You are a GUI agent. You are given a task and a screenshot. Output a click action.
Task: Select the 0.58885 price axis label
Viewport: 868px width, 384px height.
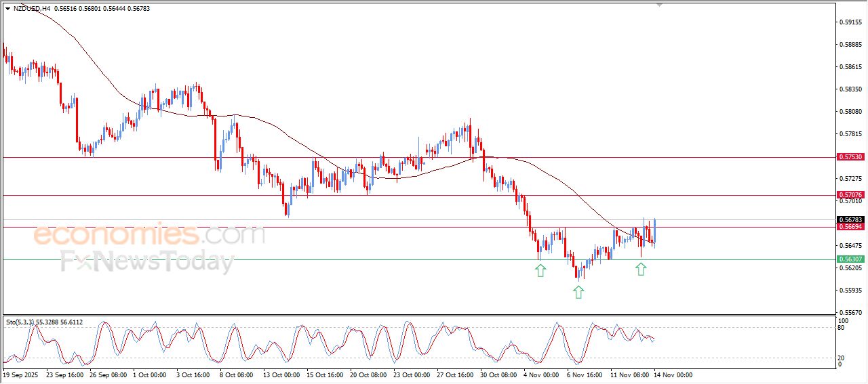tap(850, 45)
